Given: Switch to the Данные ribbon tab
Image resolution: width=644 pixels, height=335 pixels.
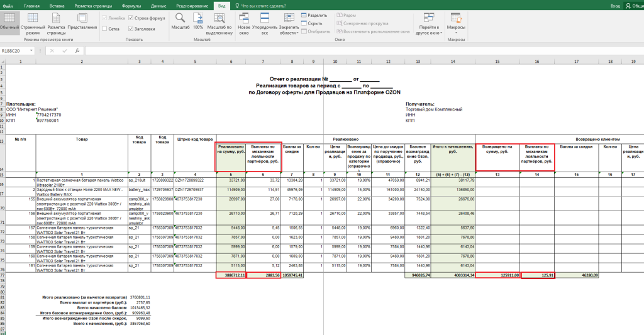Looking at the screenshot, I should point(158,6).
